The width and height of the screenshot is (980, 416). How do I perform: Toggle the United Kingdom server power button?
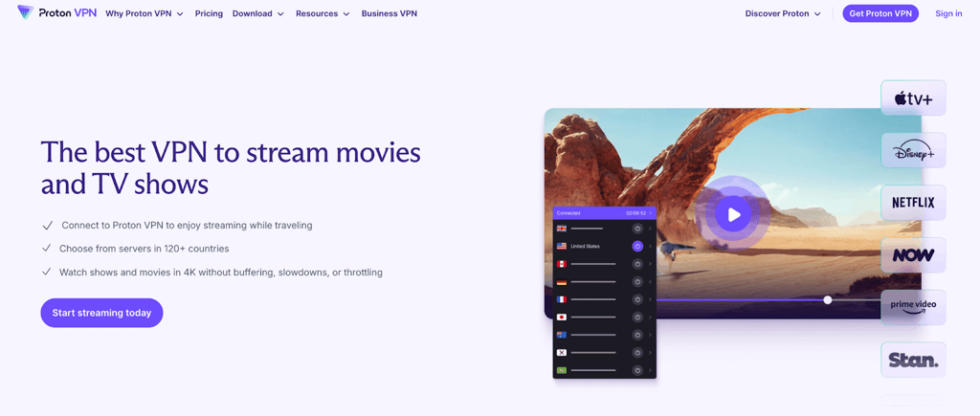(x=637, y=229)
